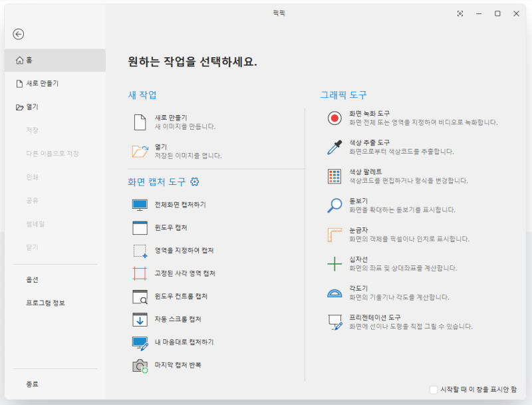Click 자동 스크롤 캡처 link
532x405 pixels.
pyautogui.click(x=178, y=319)
